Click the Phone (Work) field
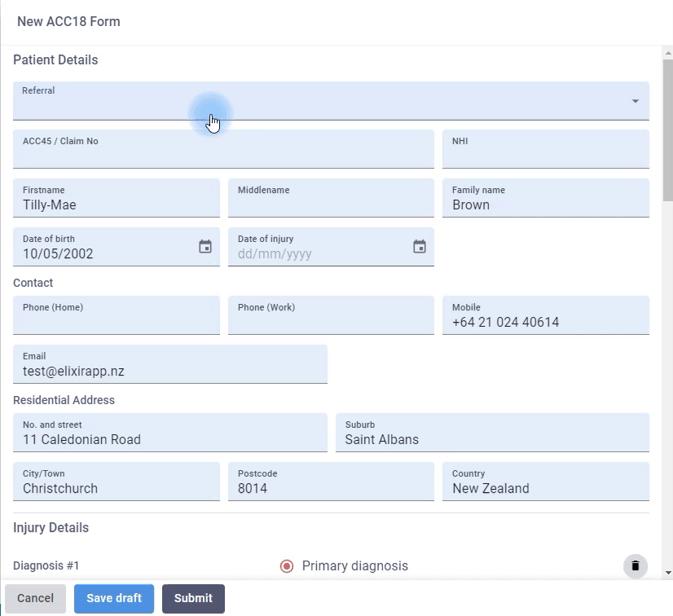Viewport: 673px width, 616px height. pyautogui.click(x=331, y=319)
